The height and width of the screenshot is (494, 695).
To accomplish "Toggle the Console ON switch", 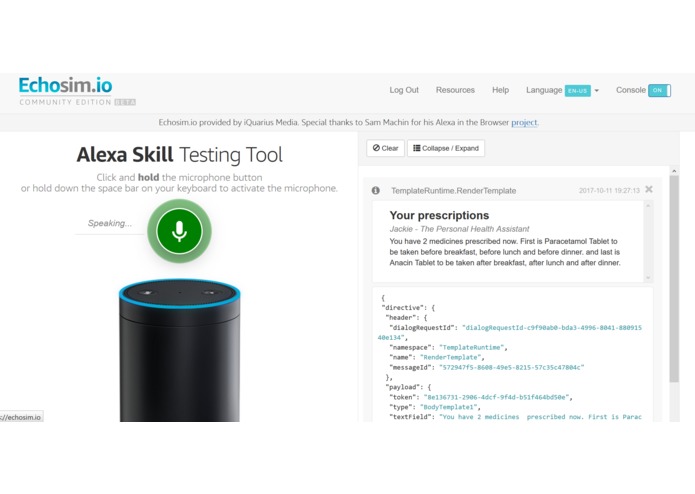I will pyautogui.click(x=660, y=90).
